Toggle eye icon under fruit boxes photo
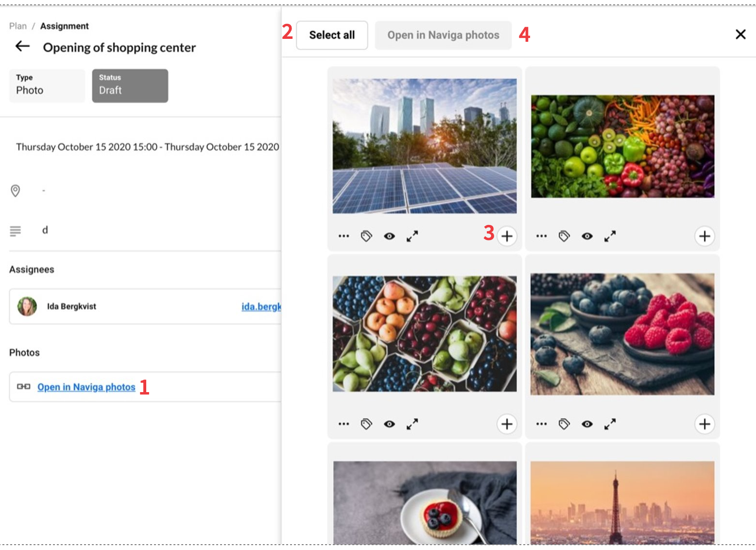 (x=389, y=424)
